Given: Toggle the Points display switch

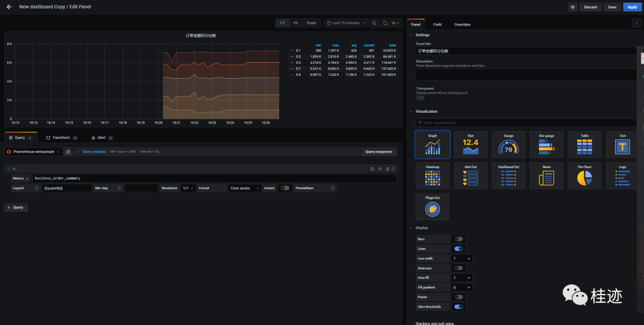Looking at the screenshot, I should tap(459, 297).
